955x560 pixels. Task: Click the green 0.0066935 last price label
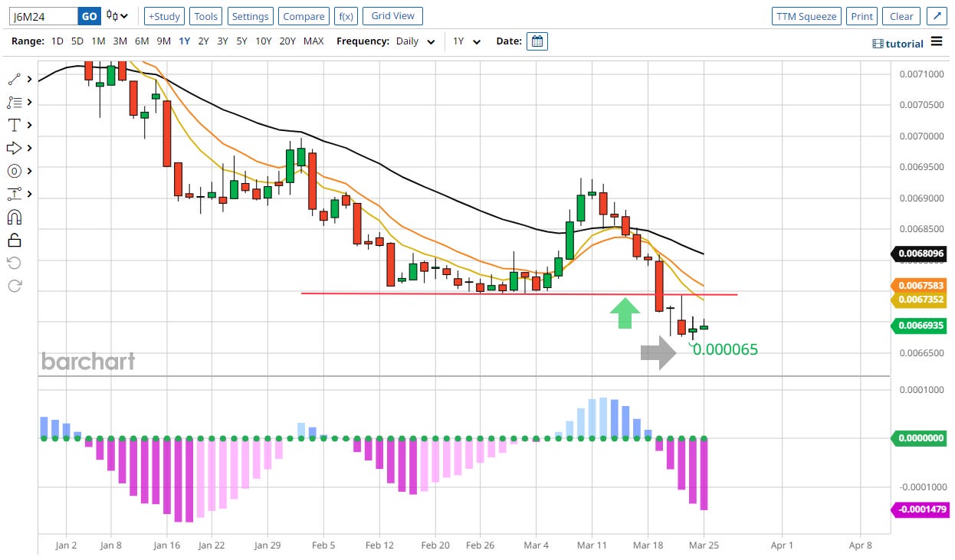coord(919,326)
